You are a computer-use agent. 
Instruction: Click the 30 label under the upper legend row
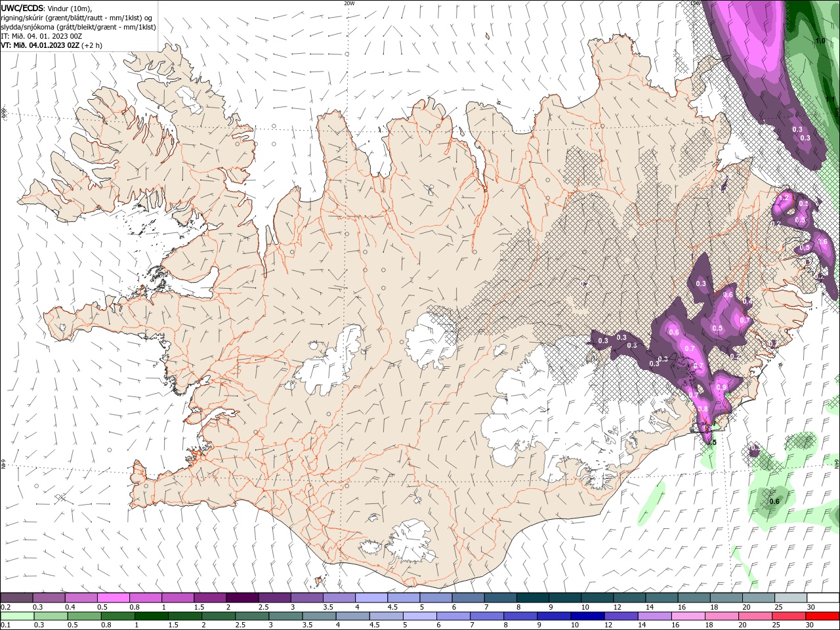[810, 607]
